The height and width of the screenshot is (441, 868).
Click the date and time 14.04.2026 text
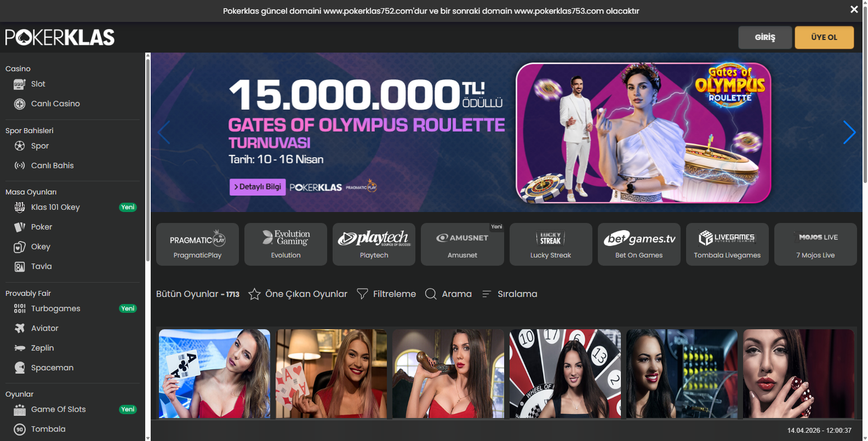coord(819,431)
